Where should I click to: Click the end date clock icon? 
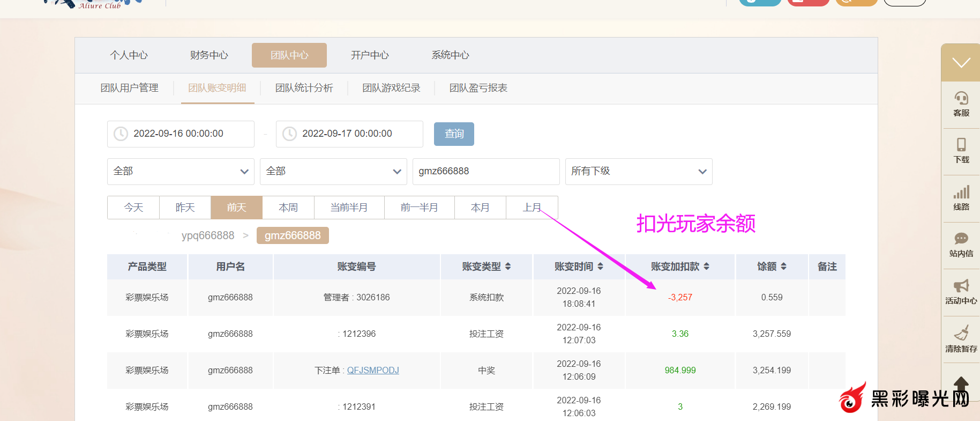(x=289, y=134)
